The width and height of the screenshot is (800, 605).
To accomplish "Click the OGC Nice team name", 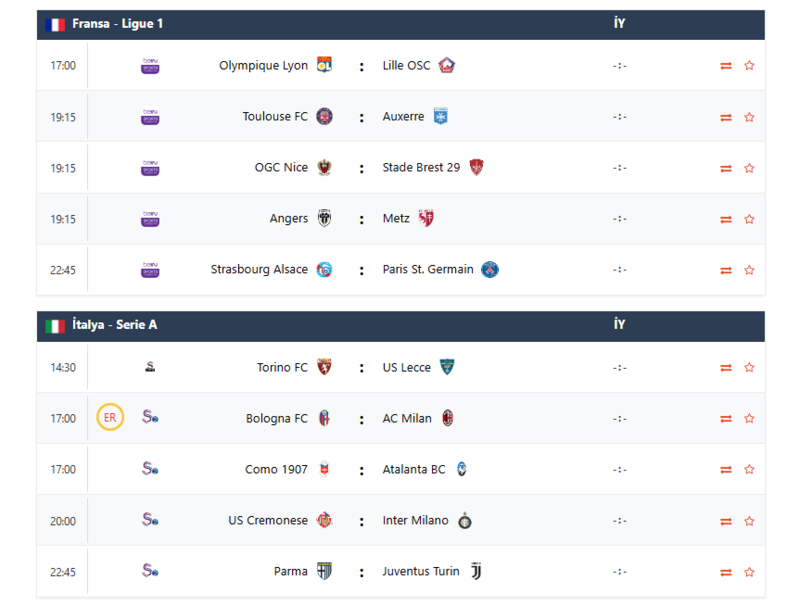I will click(x=281, y=168).
